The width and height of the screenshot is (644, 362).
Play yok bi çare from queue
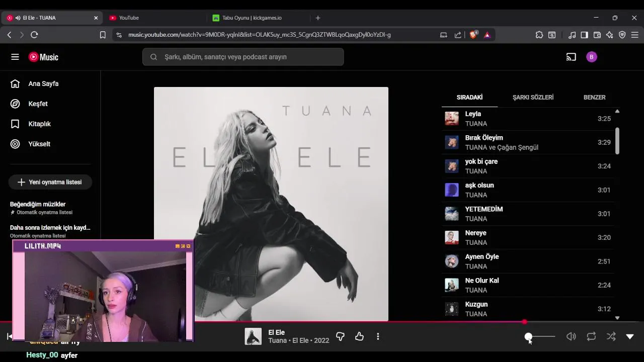(x=528, y=166)
